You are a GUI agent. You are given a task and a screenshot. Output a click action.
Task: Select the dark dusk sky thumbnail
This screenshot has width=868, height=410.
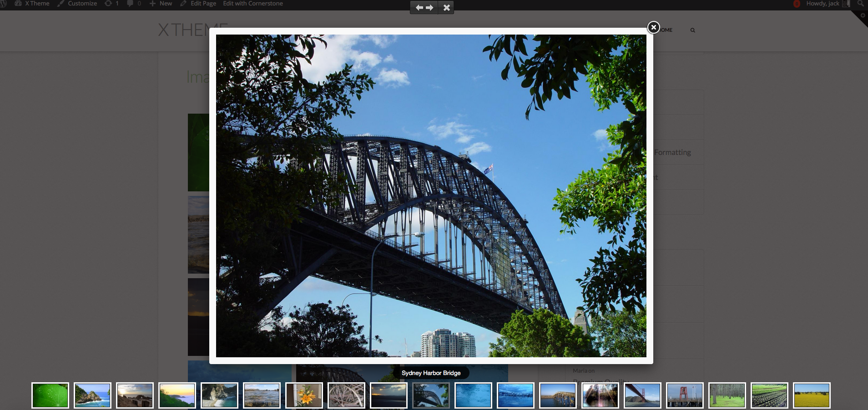(x=389, y=395)
